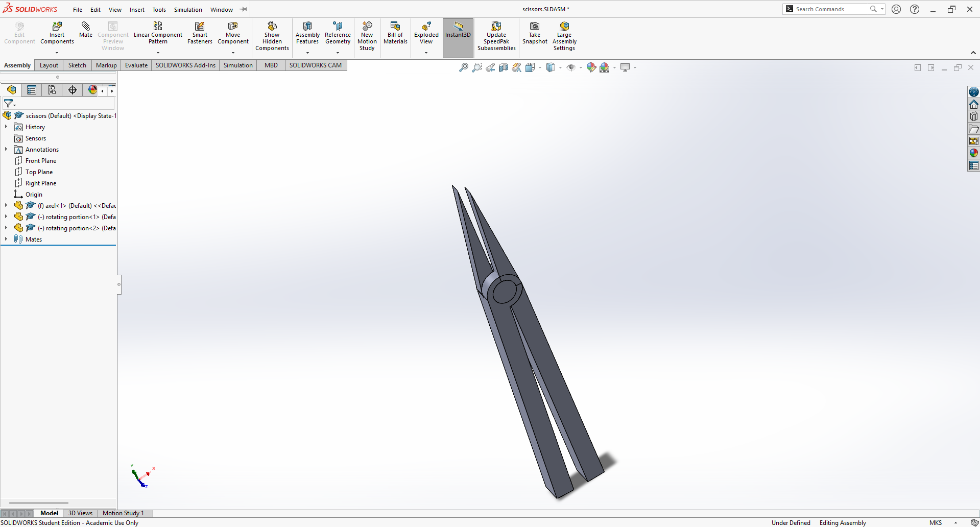The height and width of the screenshot is (527, 980).
Task: Open DimXpertManager tab icon
Action: coord(73,90)
